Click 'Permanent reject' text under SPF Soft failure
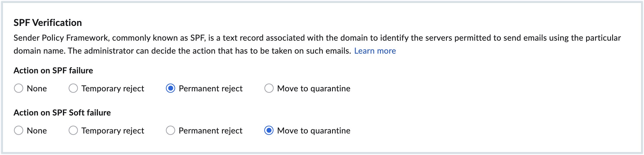This screenshot has width=644, height=155. coord(210,131)
